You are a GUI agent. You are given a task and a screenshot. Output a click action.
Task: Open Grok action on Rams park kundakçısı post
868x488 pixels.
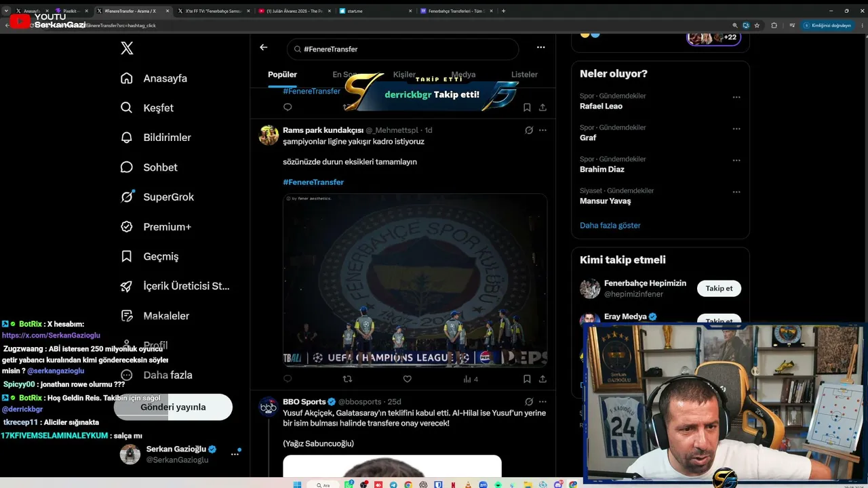[529, 130]
